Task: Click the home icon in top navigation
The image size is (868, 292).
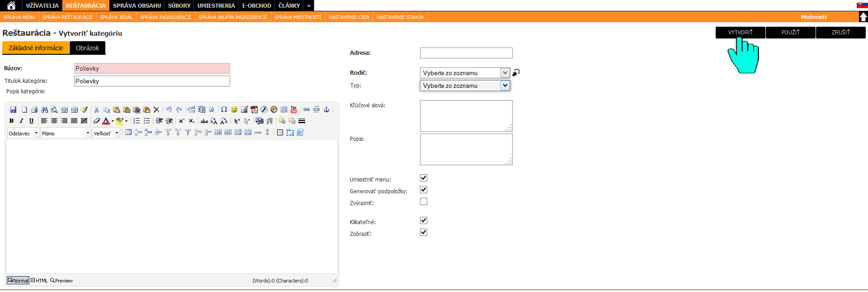Action: [x=11, y=5]
